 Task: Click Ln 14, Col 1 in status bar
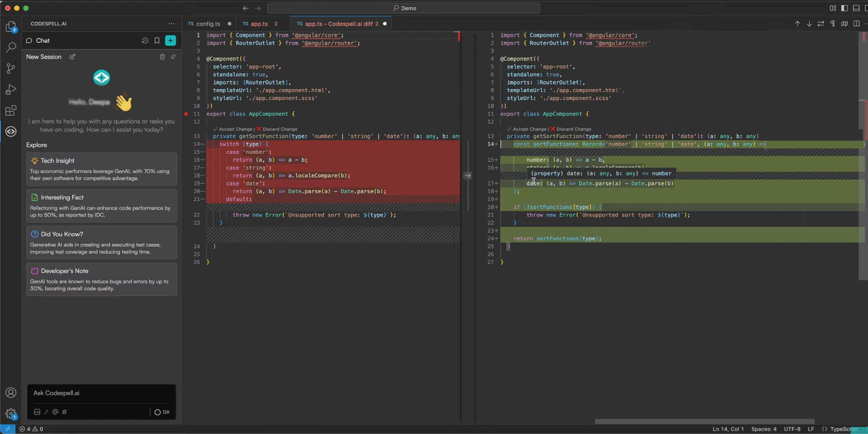[728, 429]
